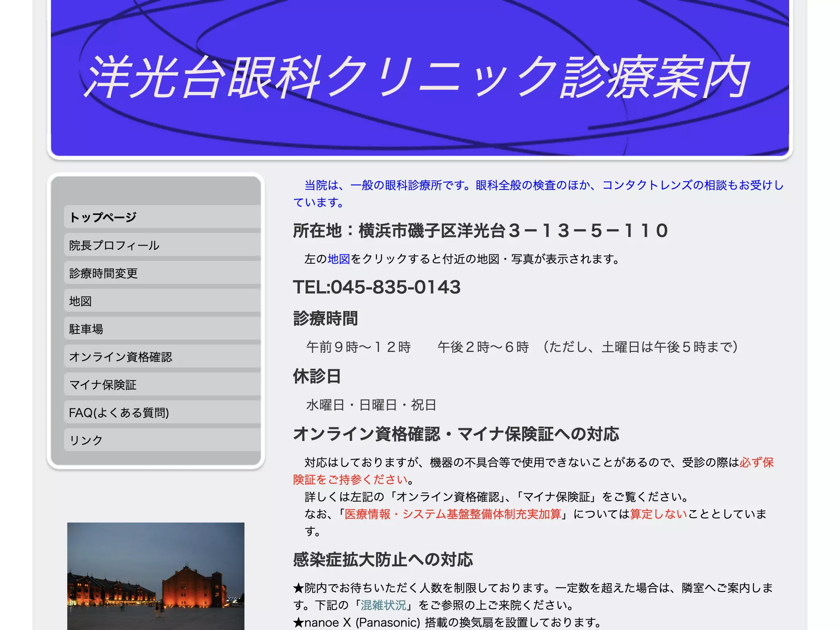Click the 午前９時〜１２時 hours text
Image resolution: width=840 pixels, height=630 pixels.
(358, 347)
